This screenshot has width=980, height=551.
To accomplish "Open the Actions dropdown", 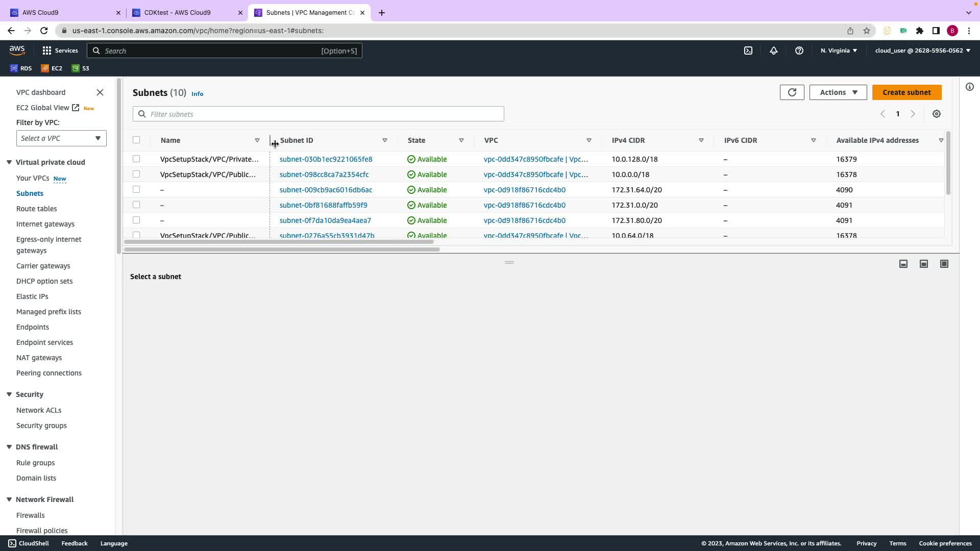I will (838, 92).
